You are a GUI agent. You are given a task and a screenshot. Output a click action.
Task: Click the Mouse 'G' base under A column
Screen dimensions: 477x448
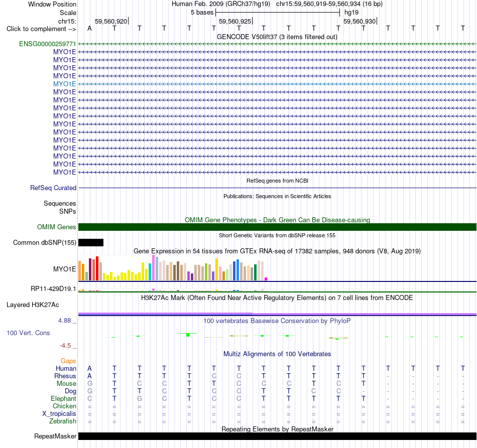[90, 384]
